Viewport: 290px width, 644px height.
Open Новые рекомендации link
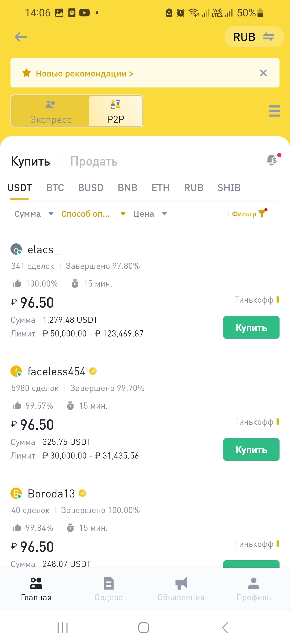(x=84, y=74)
